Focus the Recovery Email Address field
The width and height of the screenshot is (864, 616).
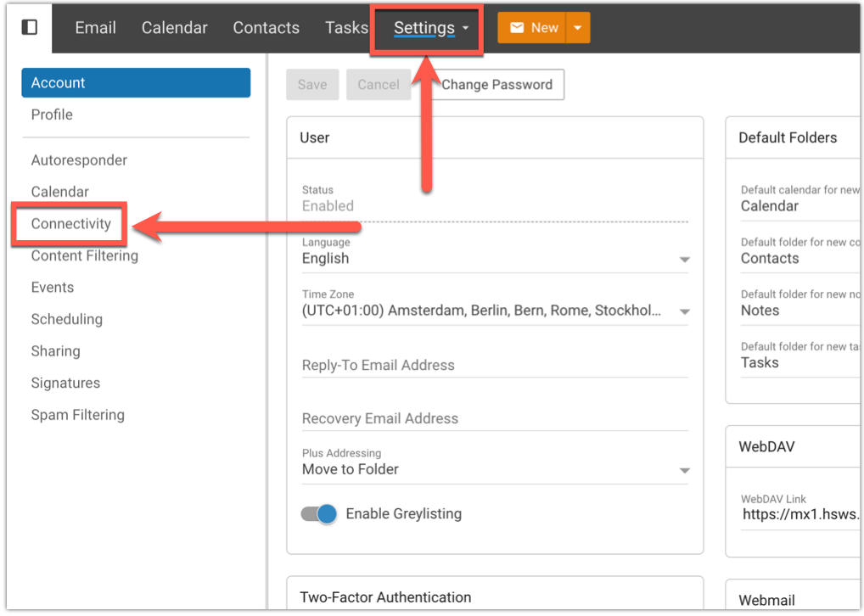(494, 418)
